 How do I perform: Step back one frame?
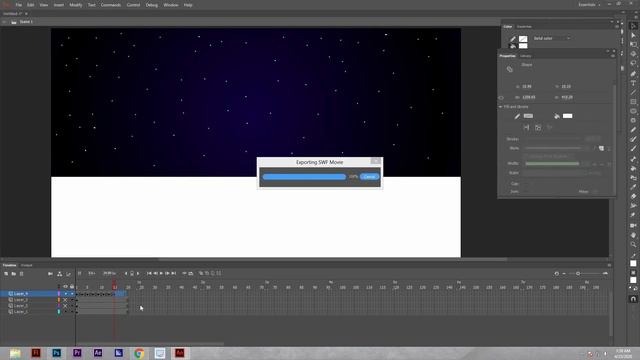pyautogui.click(x=155, y=273)
